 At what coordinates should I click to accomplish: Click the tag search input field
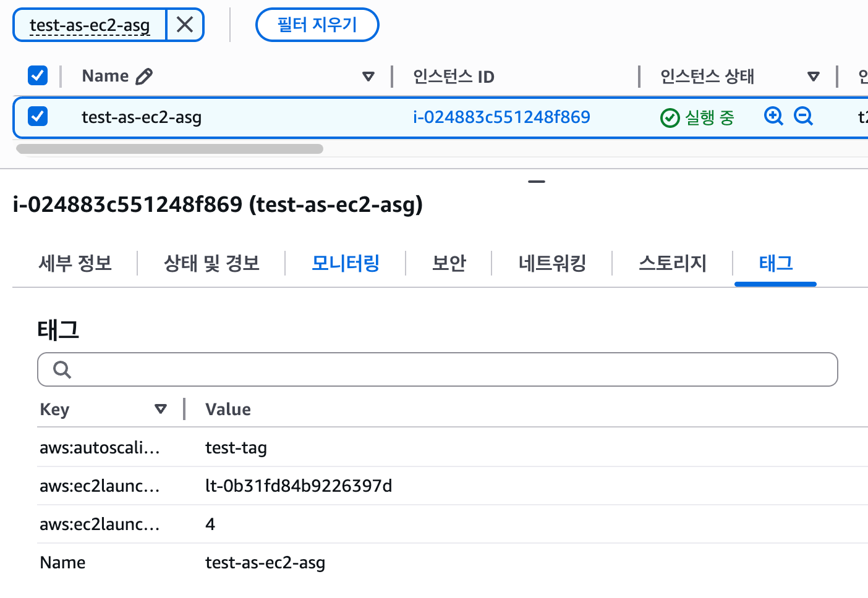[x=438, y=369]
